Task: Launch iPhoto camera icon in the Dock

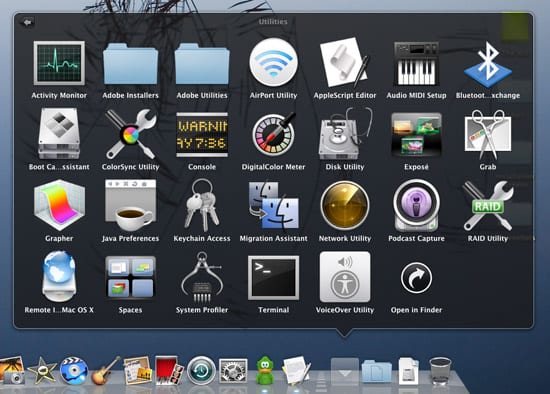Action: 12,370
